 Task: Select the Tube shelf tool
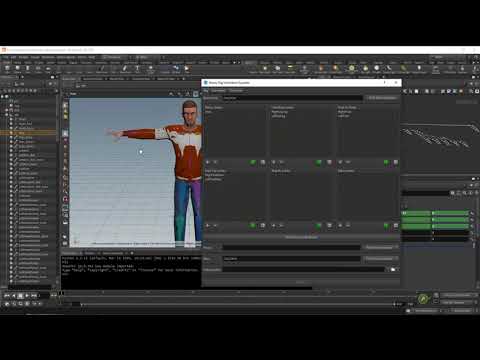(28, 69)
